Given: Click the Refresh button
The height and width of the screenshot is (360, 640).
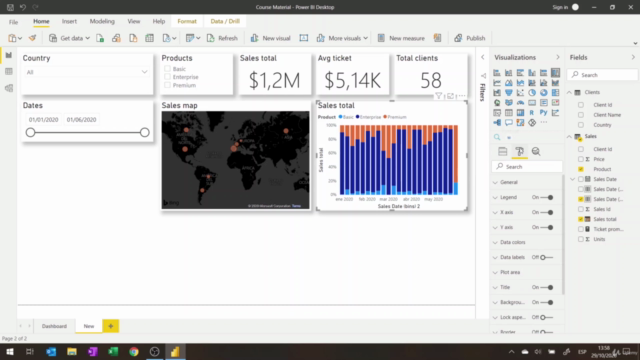Looking at the screenshot, I should tap(222, 38).
